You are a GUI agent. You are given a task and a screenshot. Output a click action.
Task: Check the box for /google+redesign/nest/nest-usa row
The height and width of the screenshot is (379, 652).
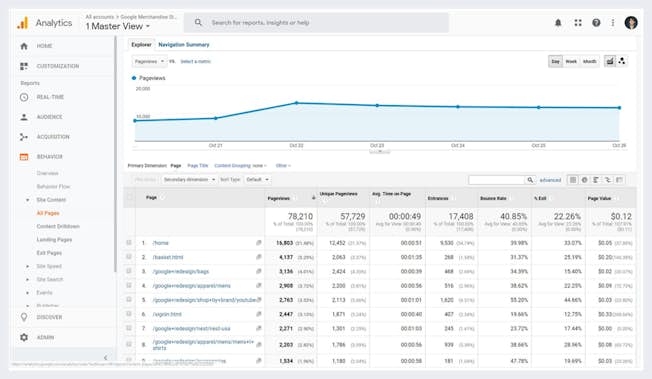pyautogui.click(x=129, y=328)
